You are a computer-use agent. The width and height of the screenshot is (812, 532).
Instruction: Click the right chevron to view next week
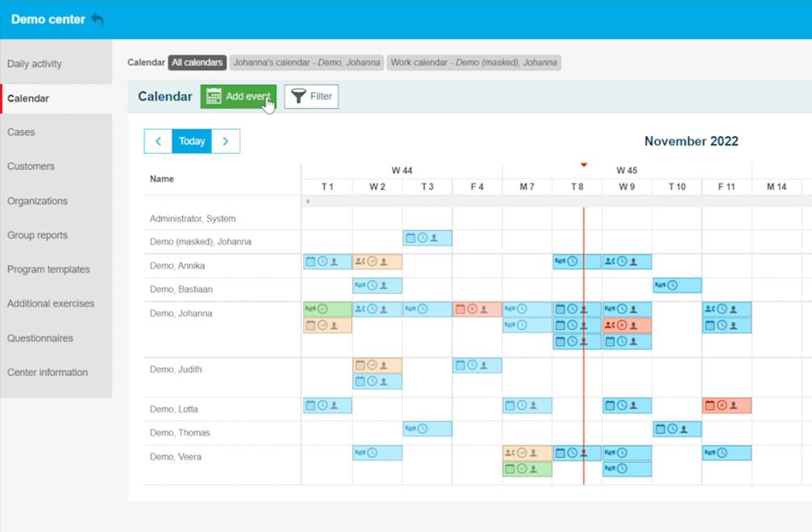pos(226,141)
